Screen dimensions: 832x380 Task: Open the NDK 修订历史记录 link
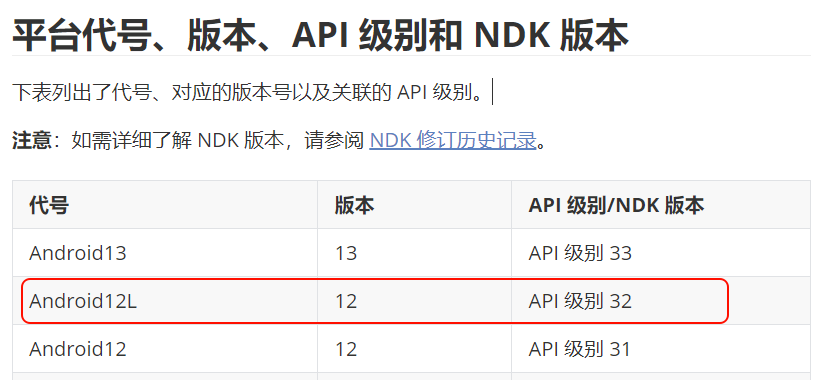coord(453,141)
